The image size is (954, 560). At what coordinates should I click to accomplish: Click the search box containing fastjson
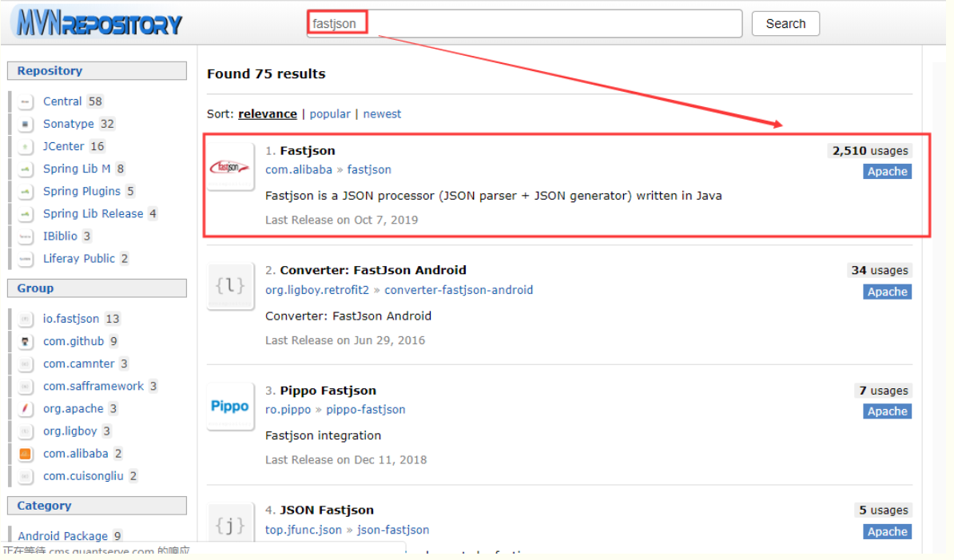pyautogui.click(x=524, y=24)
